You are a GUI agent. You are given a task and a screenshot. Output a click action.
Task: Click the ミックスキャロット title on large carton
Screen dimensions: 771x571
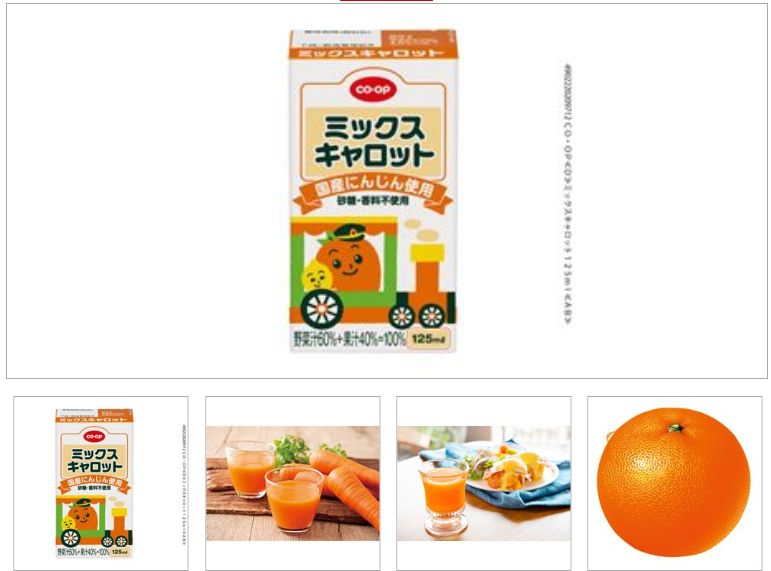click(x=373, y=143)
